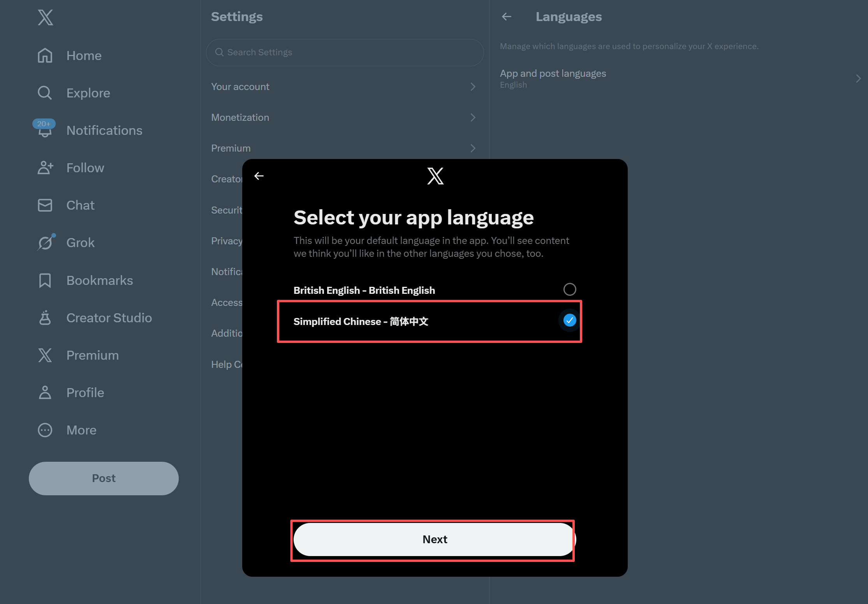Click the British English - British English label

(364, 290)
